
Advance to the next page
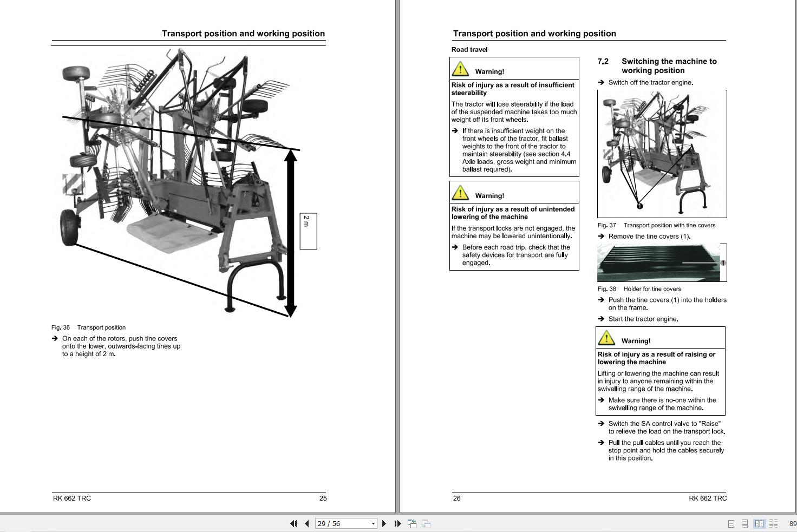(384, 523)
